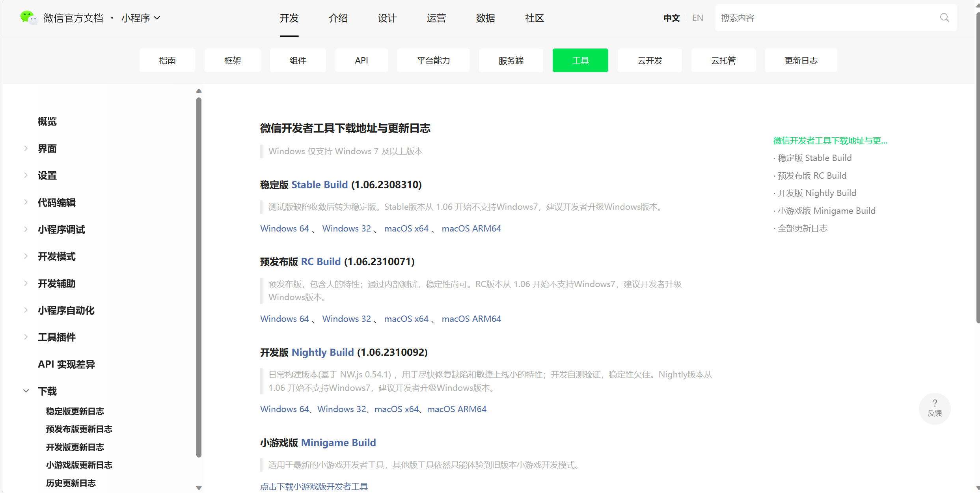Viewport: 980px width, 493px height.
Task: Click the Stable Build heading link
Action: coord(319,185)
